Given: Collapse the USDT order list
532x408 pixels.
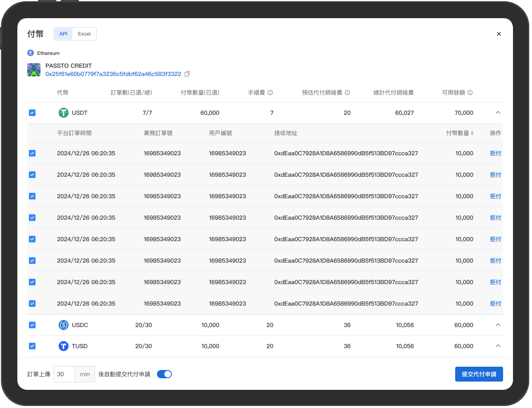Looking at the screenshot, I should pos(498,112).
